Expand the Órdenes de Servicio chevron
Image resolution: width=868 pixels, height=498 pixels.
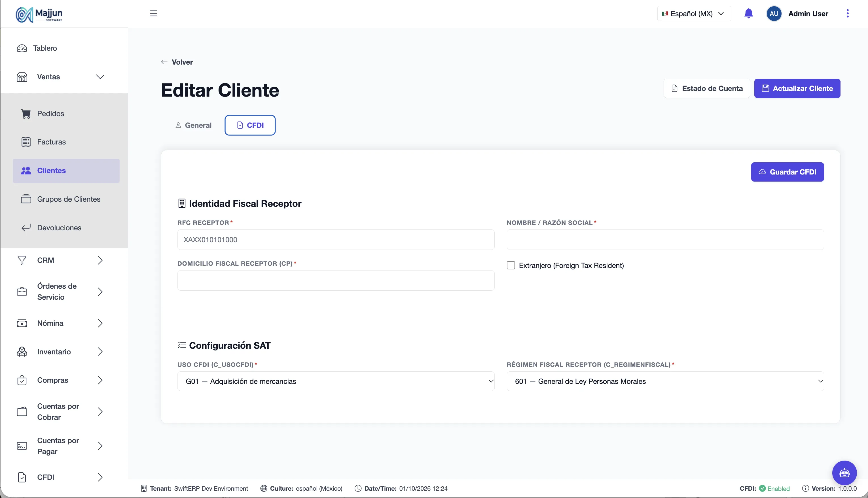[x=100, y=292]
